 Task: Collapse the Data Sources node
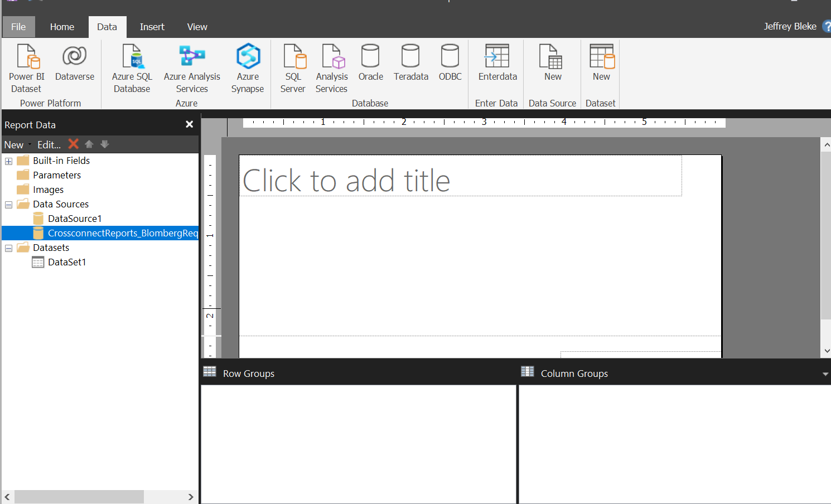8,205
